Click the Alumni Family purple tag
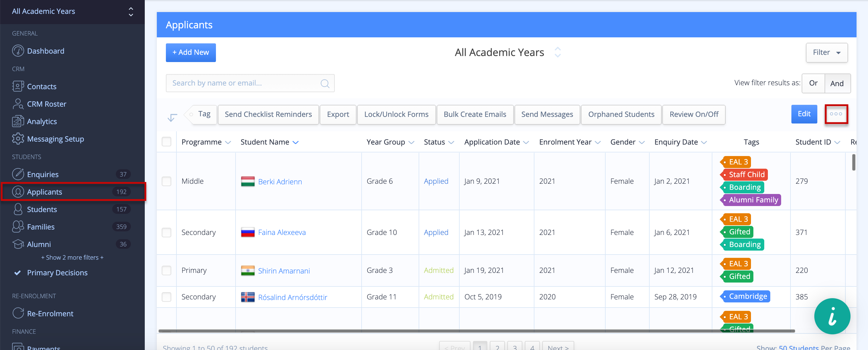 point(750,200)
